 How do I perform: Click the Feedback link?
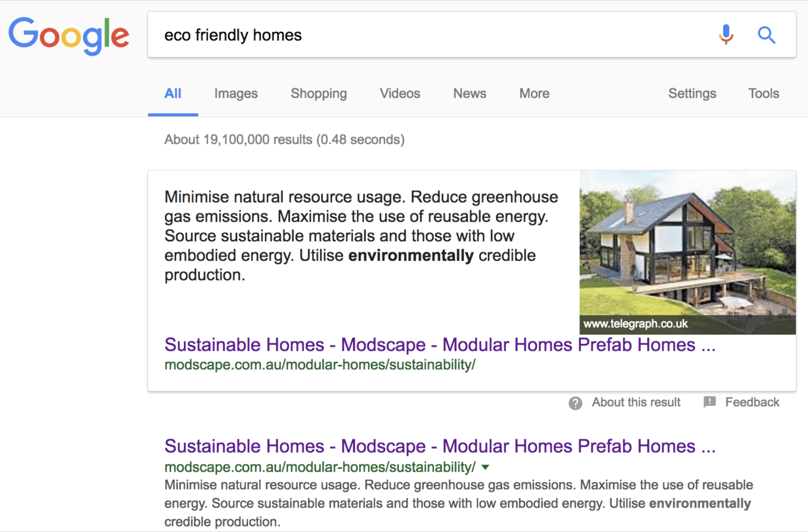752,402
